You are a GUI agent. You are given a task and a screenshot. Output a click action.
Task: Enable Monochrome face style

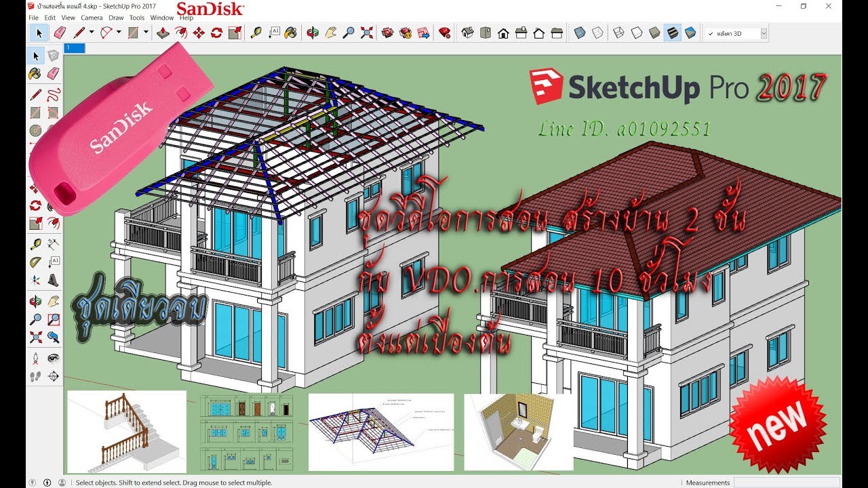coord(690,33)
